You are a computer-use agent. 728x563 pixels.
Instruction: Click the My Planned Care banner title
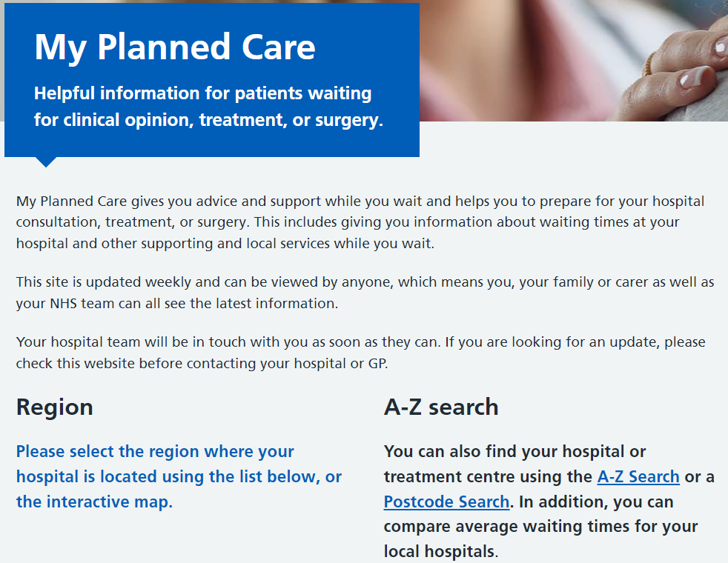175,47
